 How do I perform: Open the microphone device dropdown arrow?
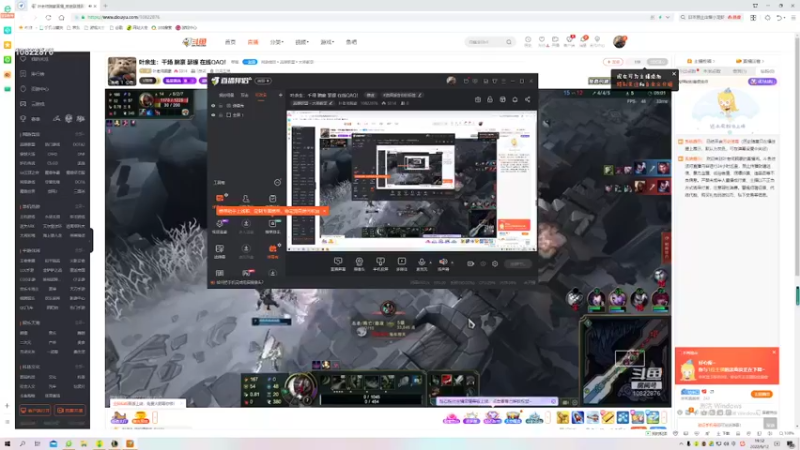click(x=431, y=263)
